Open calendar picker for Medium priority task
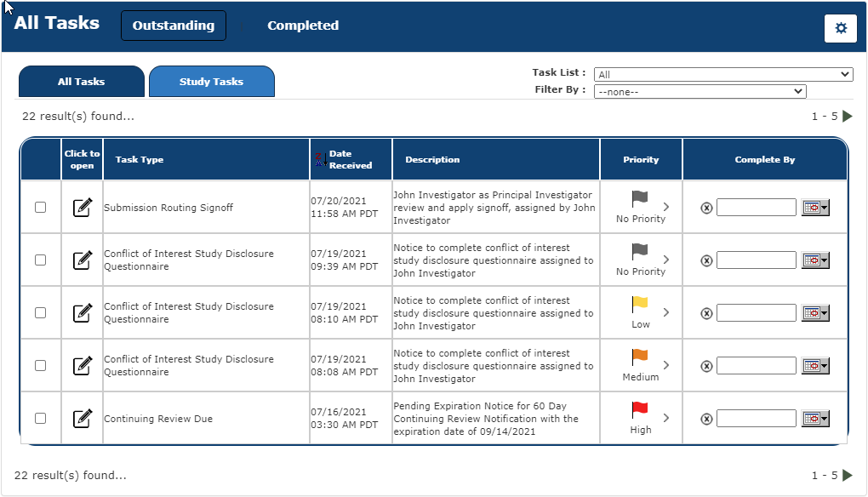868x497 pixels. tap(815, 365)
